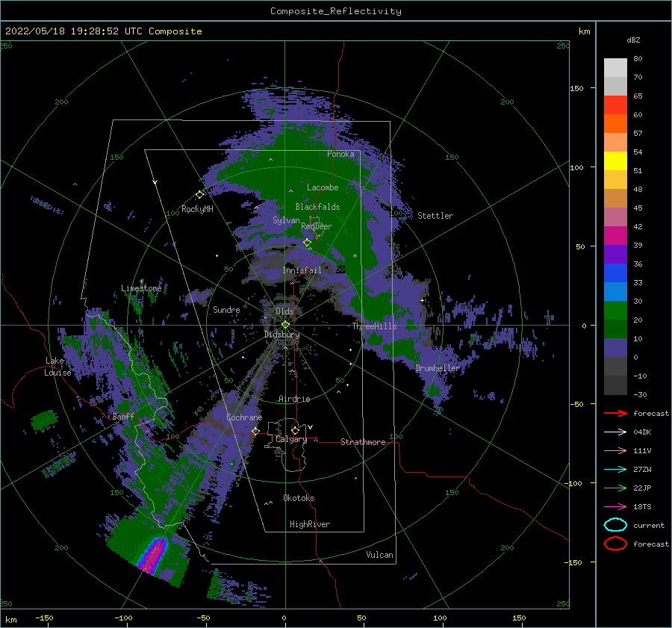The image size is (672, 628).
Task: Click the Okotoks label
Action: tap(299, 498)
